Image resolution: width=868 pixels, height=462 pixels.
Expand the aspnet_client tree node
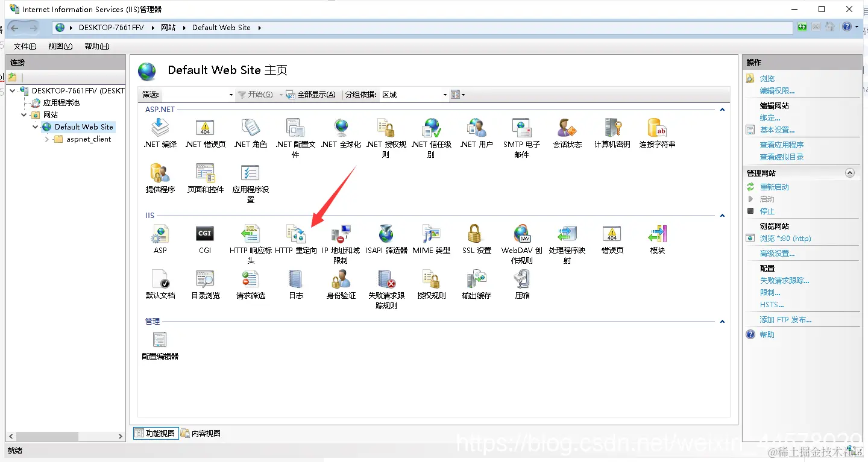point(47,139)
